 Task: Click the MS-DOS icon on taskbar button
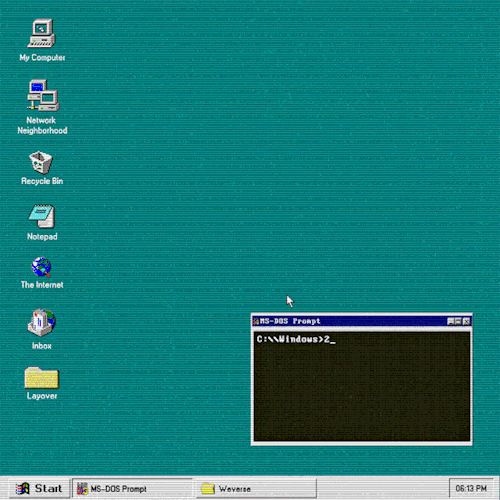(82, 489)
